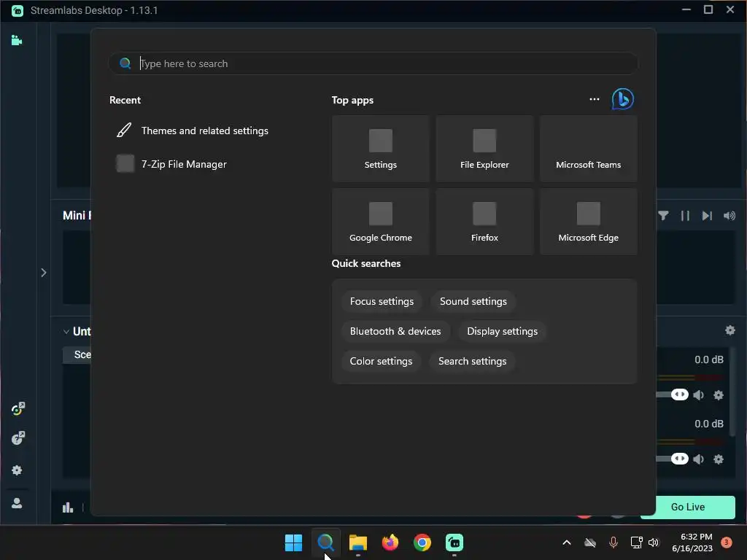747x560 pixels.
Task: Open the volume tray icon
Action: pos(654,542)
